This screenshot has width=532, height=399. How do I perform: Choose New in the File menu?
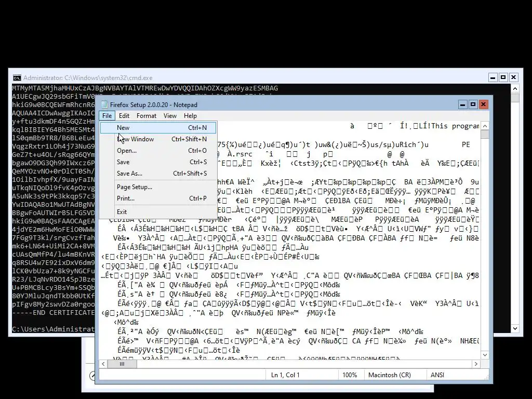coord(158,128)
